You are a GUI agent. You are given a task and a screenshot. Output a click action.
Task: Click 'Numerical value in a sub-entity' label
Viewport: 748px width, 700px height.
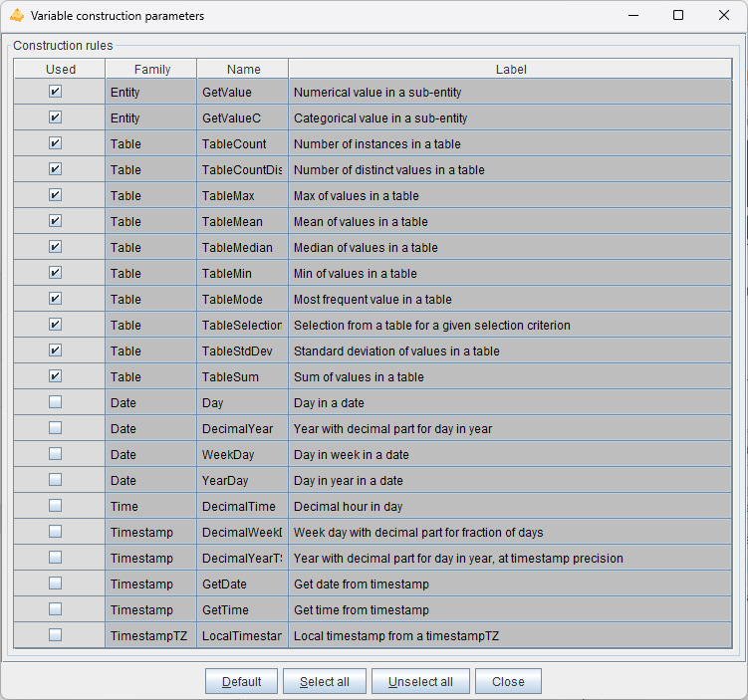(x=377, y=92)
